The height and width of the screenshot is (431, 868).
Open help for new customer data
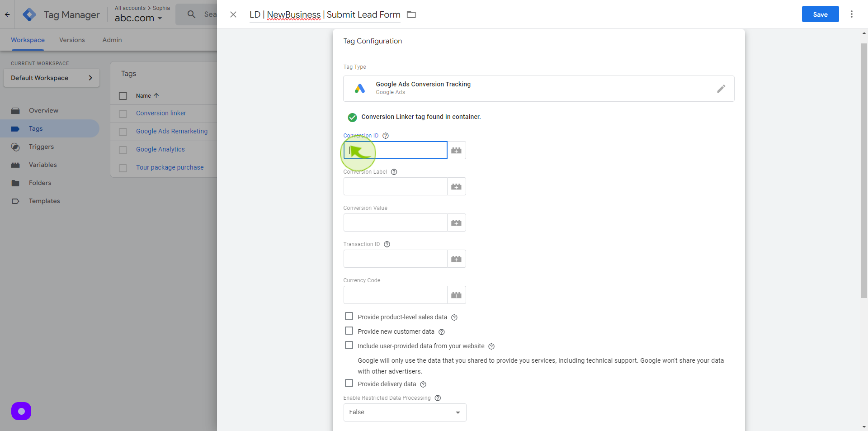click(442, 332)
